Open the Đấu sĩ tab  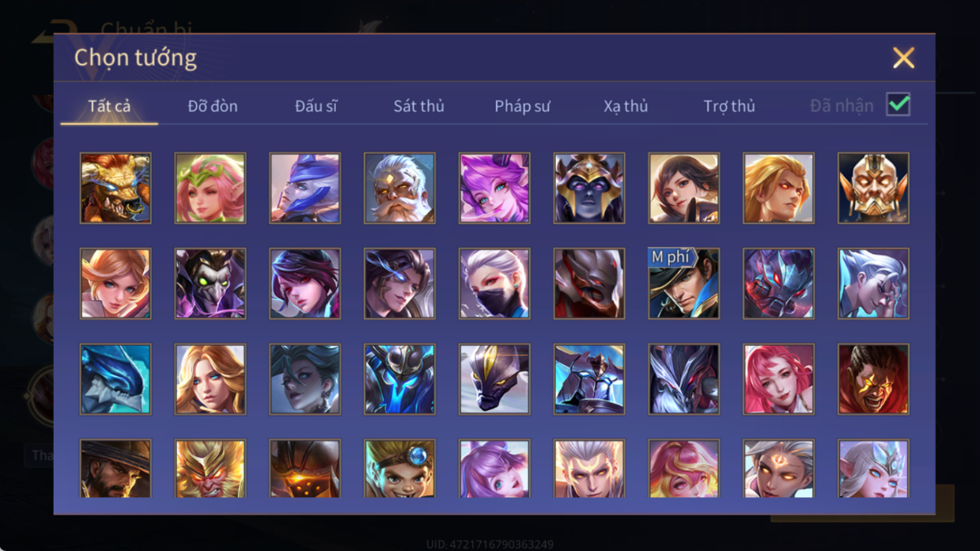316,106
